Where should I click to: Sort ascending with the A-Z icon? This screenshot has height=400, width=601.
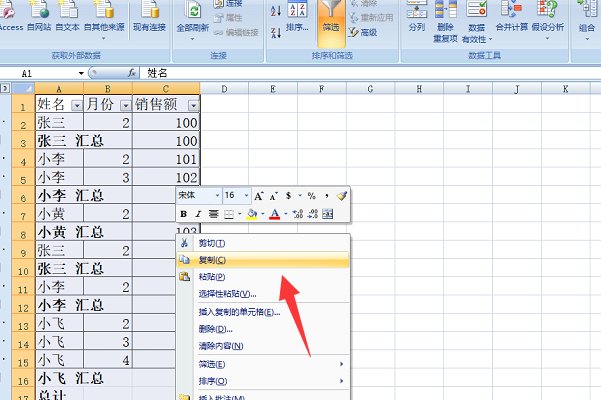[x=276, y=10]
